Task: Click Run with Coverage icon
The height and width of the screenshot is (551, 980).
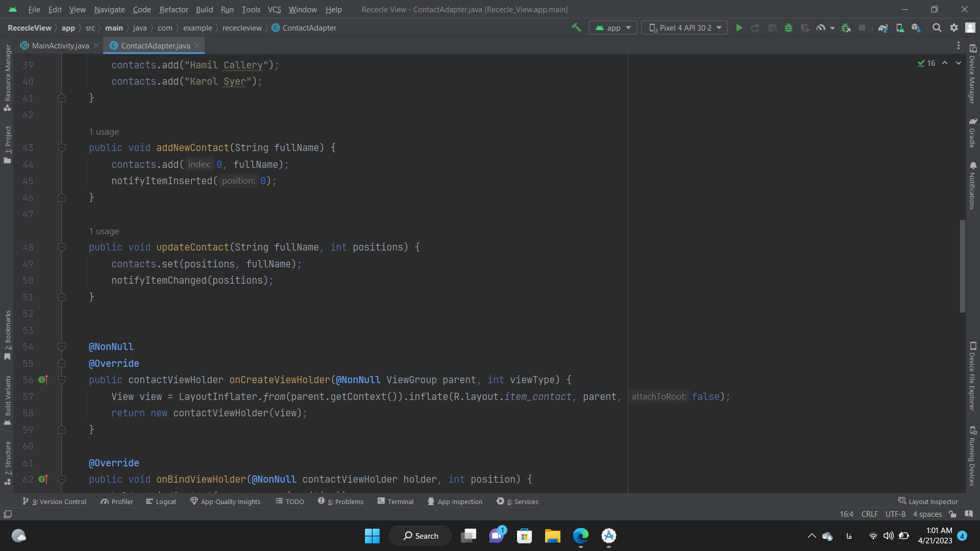Action: point(805,28)
